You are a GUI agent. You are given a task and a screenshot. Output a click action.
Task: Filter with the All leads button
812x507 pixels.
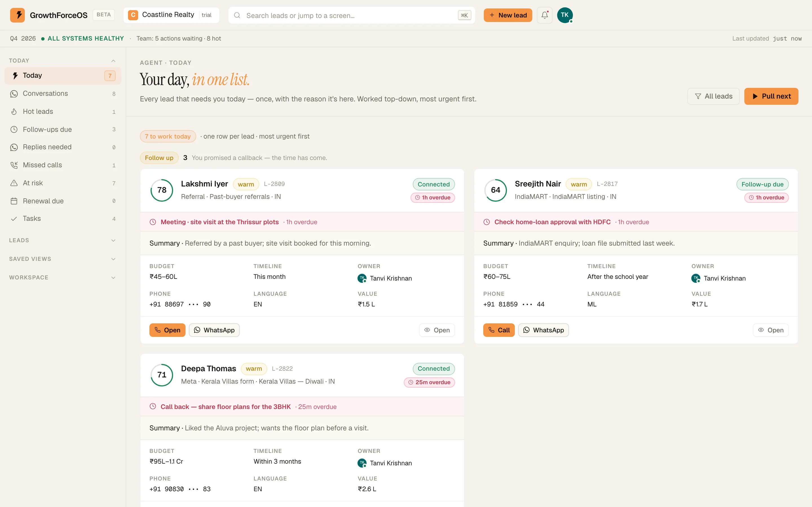(713, 96)
